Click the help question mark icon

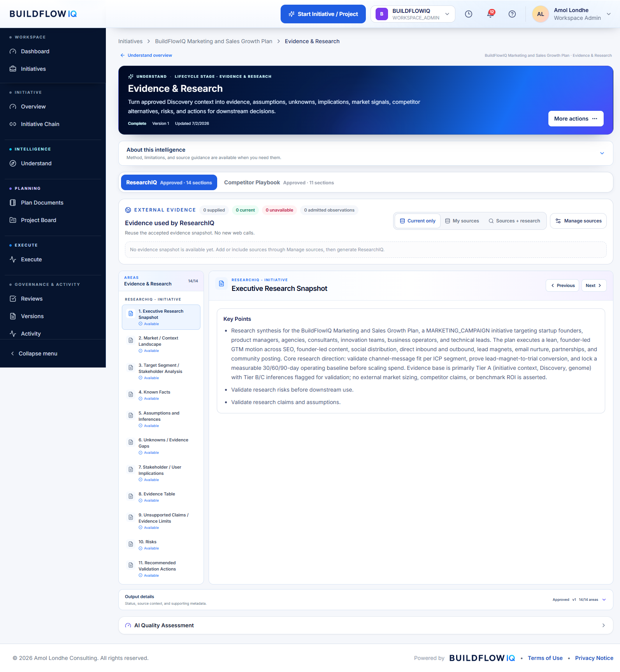pyautogui.click(x=512, y=14)
